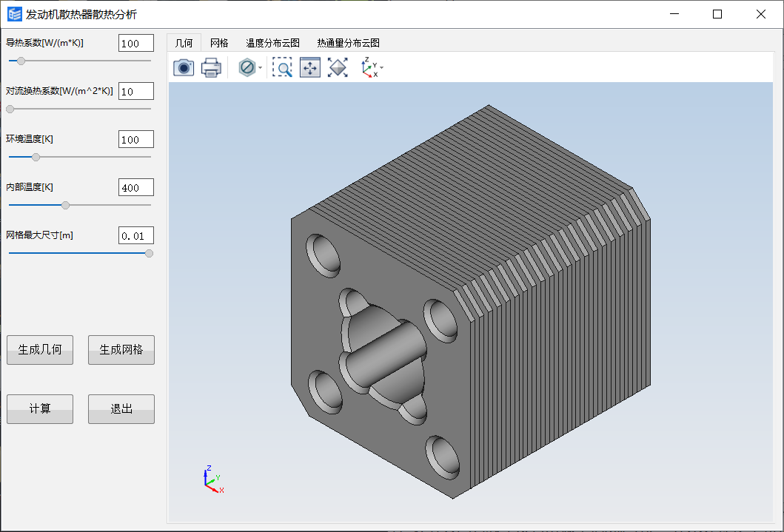
Task: Edit the 导热系数 value field
Action: click(x=136, y=43)
